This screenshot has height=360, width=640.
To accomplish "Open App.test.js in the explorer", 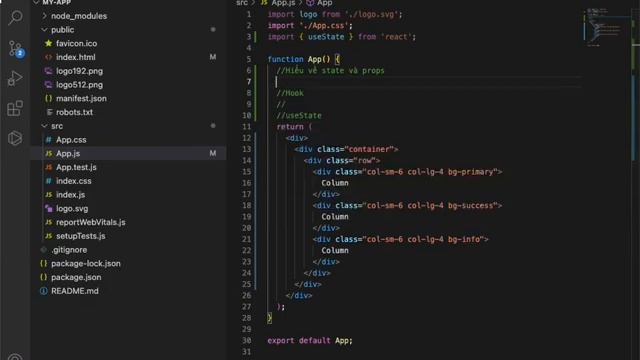I will 76,167.
